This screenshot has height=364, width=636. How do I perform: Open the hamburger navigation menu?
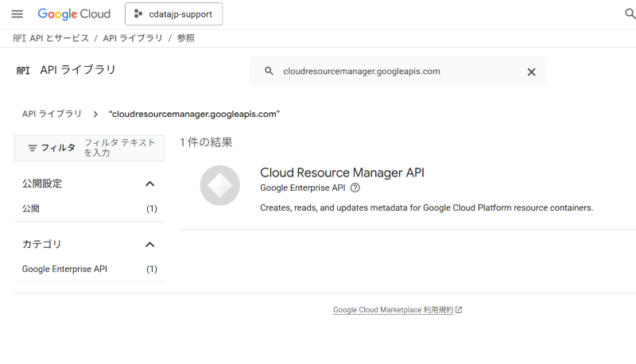tap(17, 14)
